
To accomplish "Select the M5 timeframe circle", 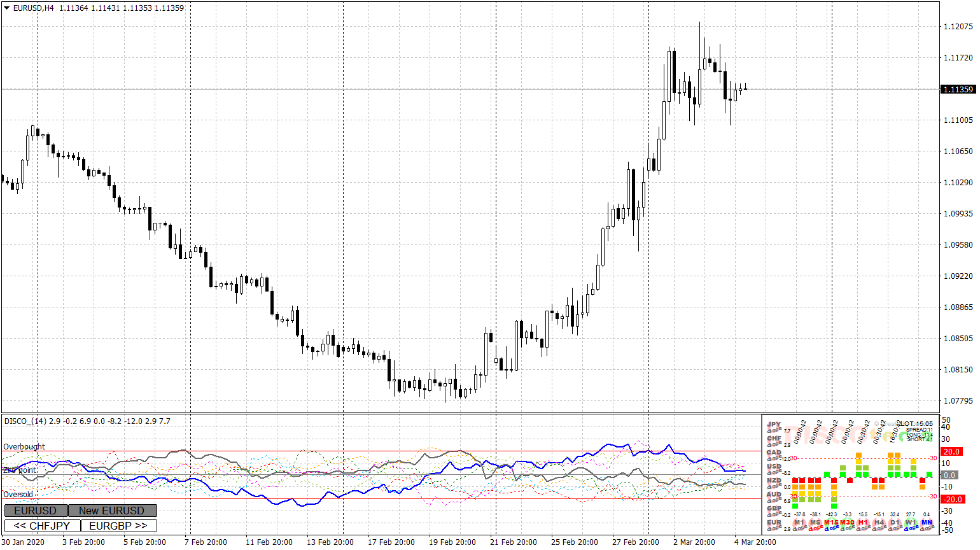I will 815,523.
